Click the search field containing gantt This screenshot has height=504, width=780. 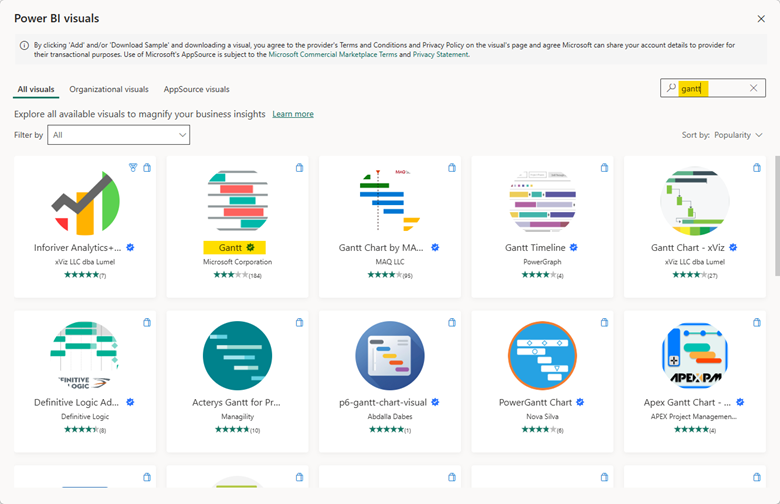pyautogui.click(x=713, y=88)
